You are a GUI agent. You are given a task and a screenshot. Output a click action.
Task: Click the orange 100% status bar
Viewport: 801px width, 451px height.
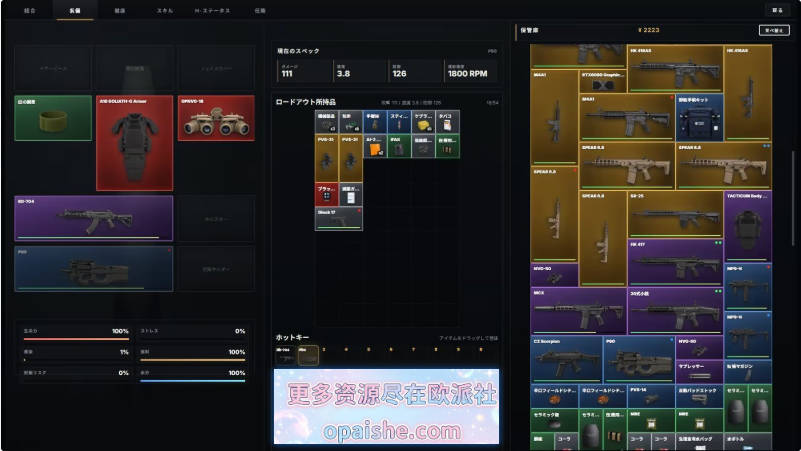(193, 360)
